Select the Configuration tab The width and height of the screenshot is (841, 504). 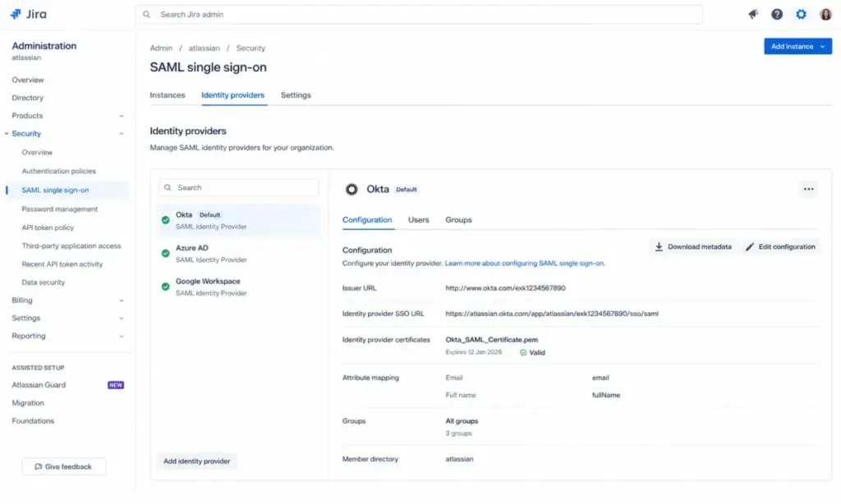click(x=367, y=220)
